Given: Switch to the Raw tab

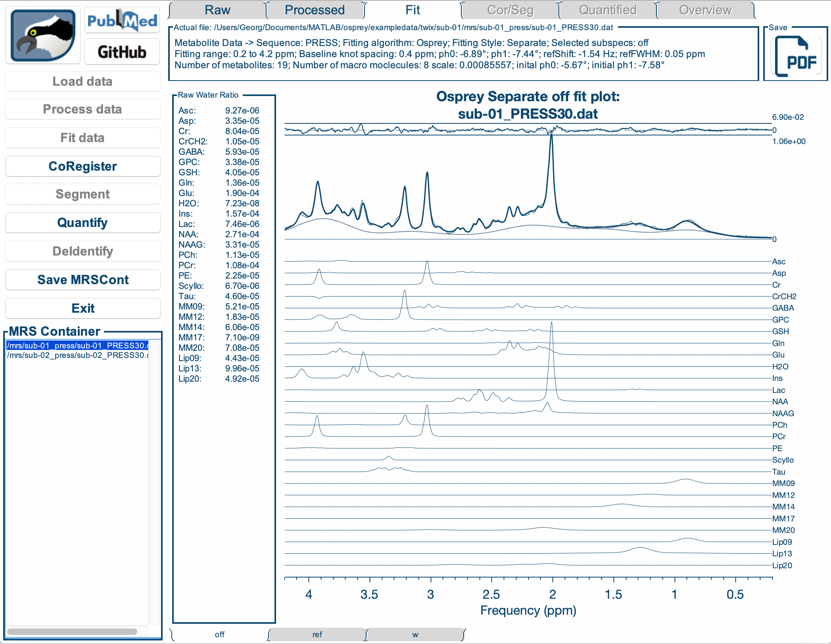Looking at the screenshot, I should [x=217, y=10].
